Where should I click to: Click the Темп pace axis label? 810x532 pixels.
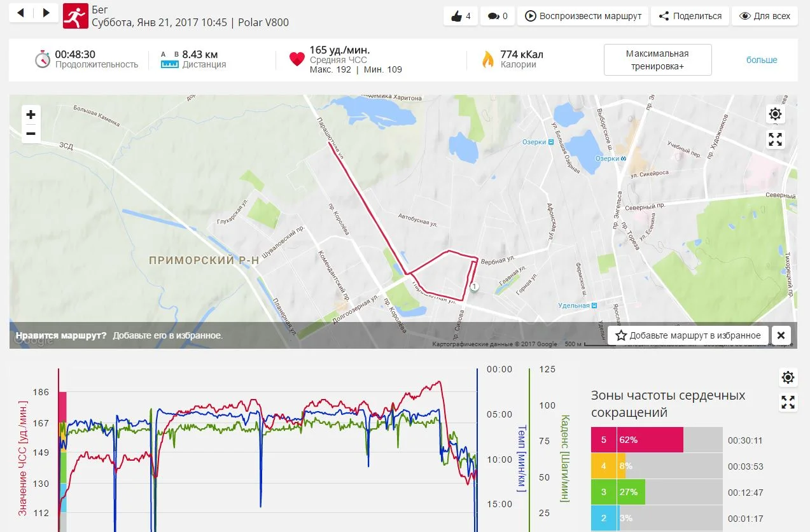[522, 458]
